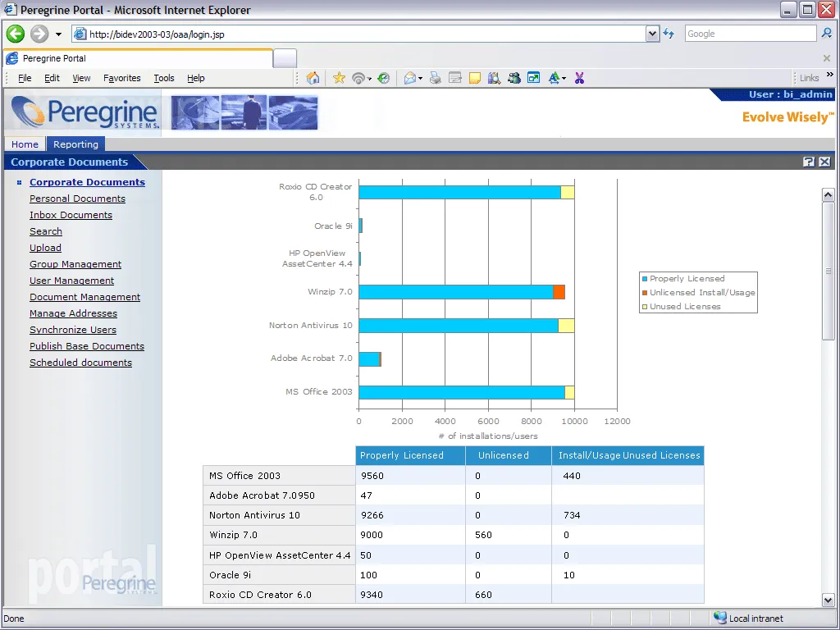Switch to the Home tab
This screenshot has width=840, height=630.
pos(25,144)
